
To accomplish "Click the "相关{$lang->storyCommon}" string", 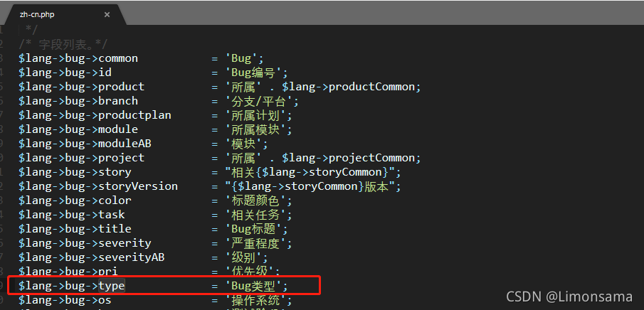I will [310, 172].
